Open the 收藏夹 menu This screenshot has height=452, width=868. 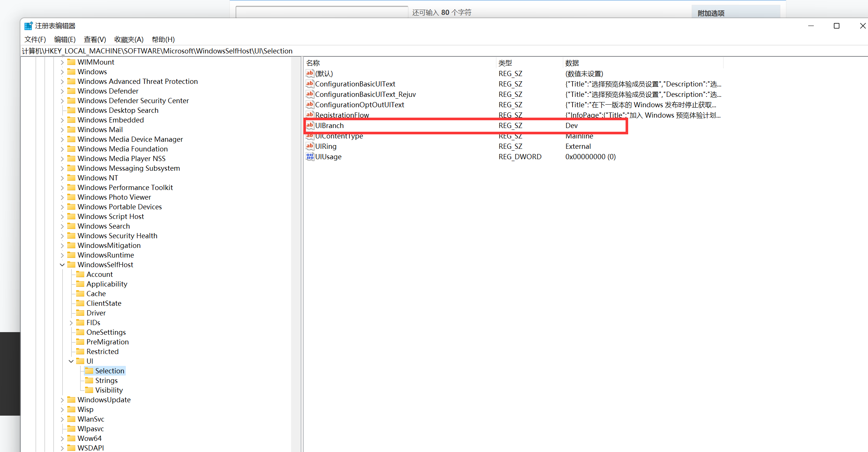[x=129, y=39]
